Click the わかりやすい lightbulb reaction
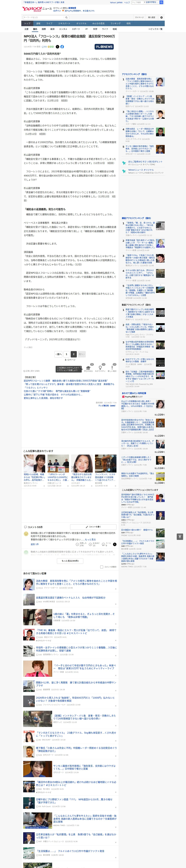The height and width of the screenshot is (868, 186). pos(100,368)
